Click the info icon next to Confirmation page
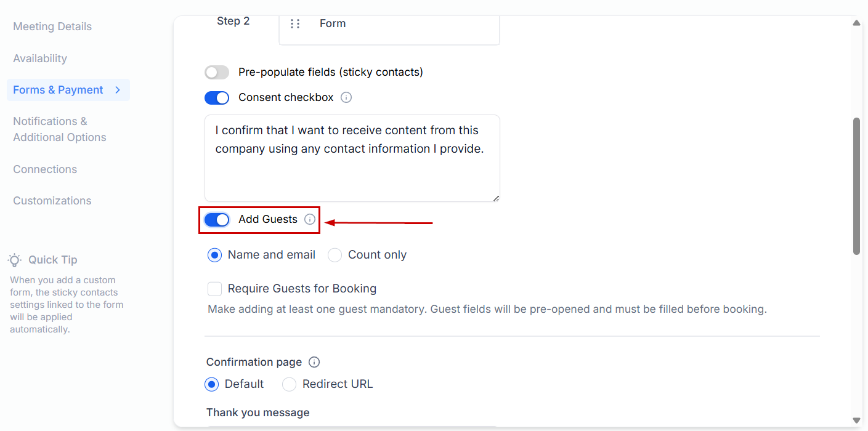The height and width of the screenshot is (431, 868). coord(314,362)
